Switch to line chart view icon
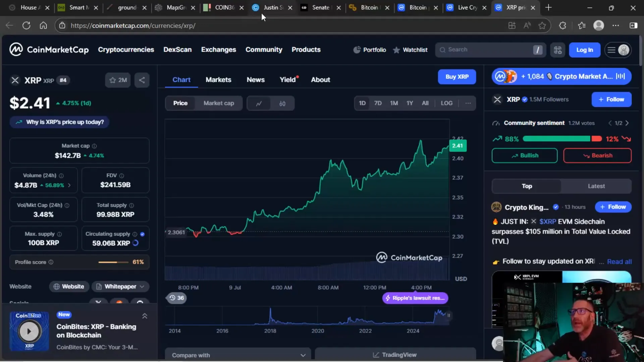Viewport: 644px width, 362px height. click(x=259, y=103)
